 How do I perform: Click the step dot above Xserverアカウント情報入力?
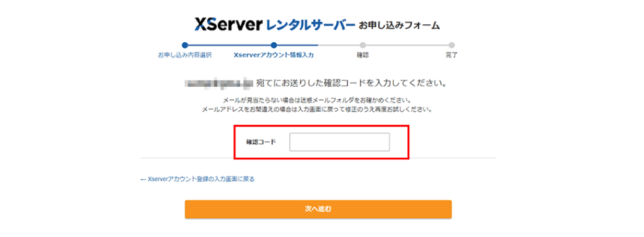pyautogui.click(x=274, y=45)
